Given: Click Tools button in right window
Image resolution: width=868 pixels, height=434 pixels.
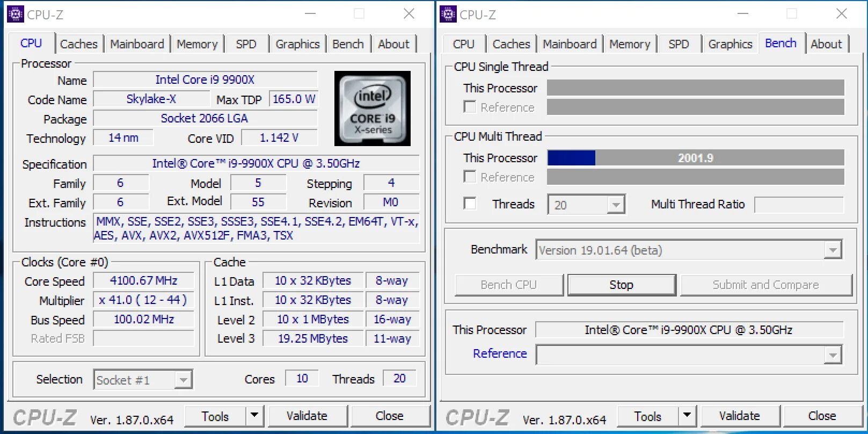Looking at the screenshot, I should point(648,416).
